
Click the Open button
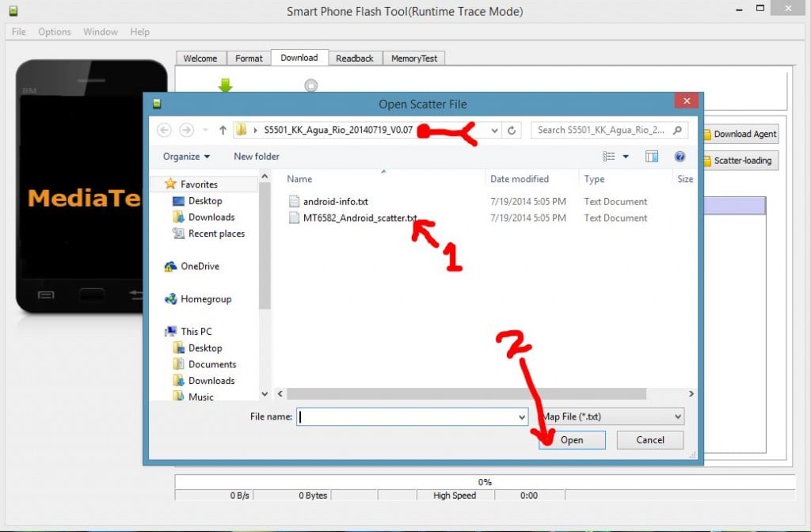point(572,440)
